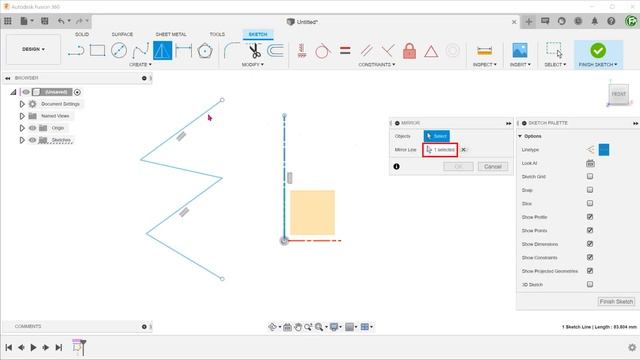Click Cancel in the Mirror dialog

[493, 167]
